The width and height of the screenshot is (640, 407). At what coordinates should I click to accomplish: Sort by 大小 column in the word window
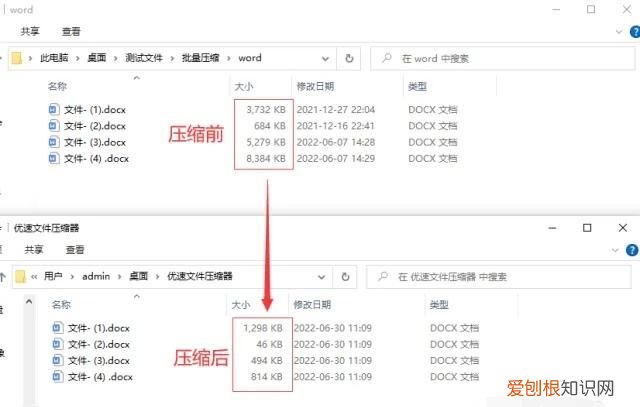(x=244, y=86)
